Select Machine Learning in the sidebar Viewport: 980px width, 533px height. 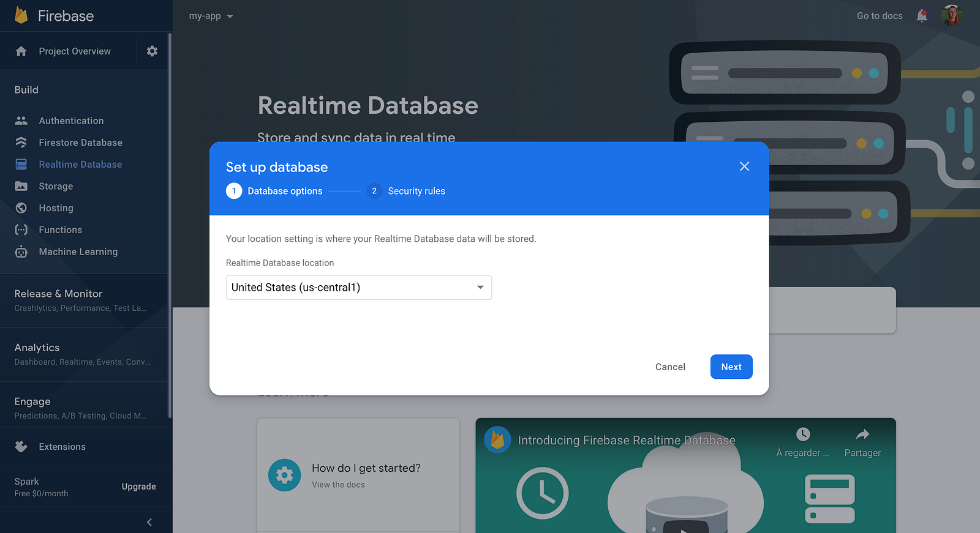78,252
